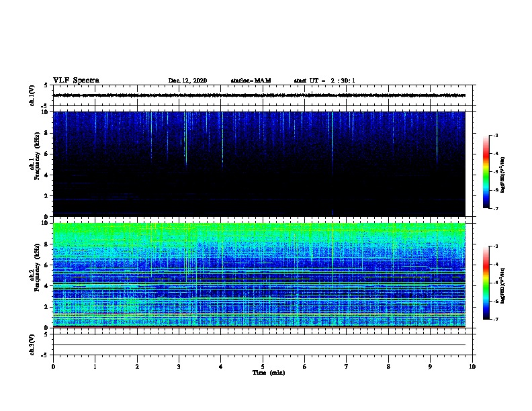Screen dimensions: 532x411
Task: Click the "-7" value below ch.2 colorbar
Action: [495, 320]
